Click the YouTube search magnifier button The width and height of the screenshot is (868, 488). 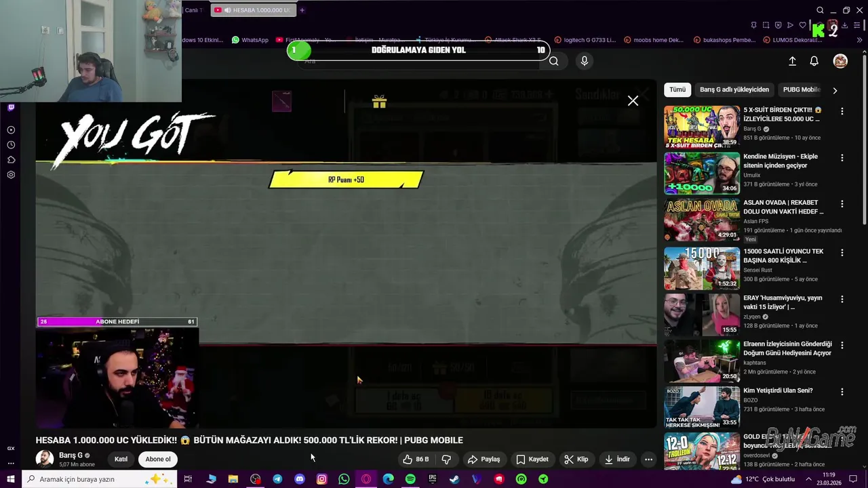(x=554, y=61)
